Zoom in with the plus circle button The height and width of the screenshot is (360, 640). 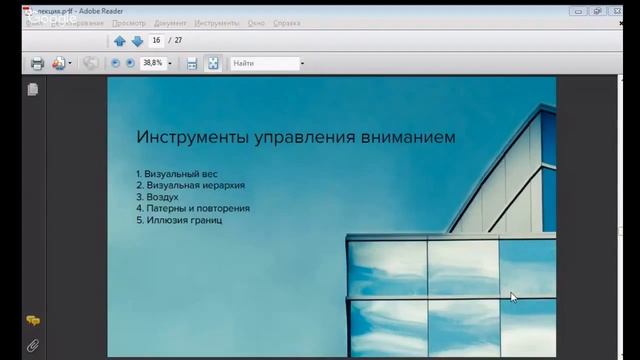(130, 63)
